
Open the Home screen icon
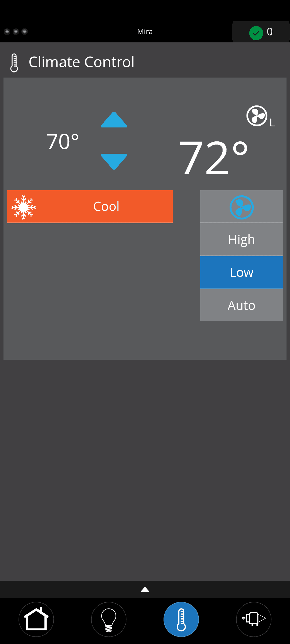[36, 619]
